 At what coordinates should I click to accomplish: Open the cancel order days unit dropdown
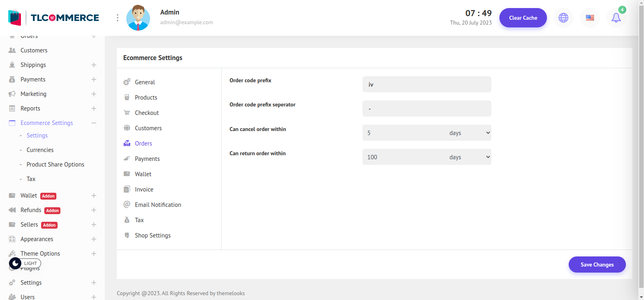[469, 133]
